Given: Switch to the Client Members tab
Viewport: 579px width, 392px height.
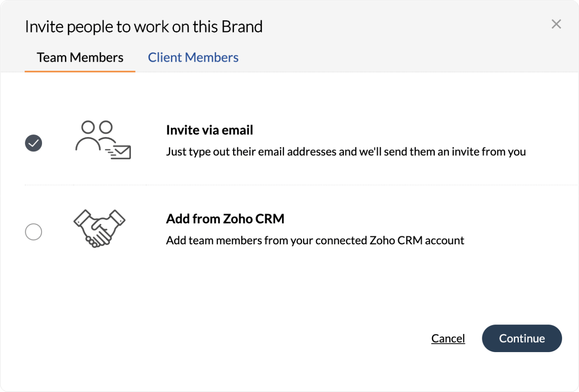Looking at the screenshot, I should 193,57.
